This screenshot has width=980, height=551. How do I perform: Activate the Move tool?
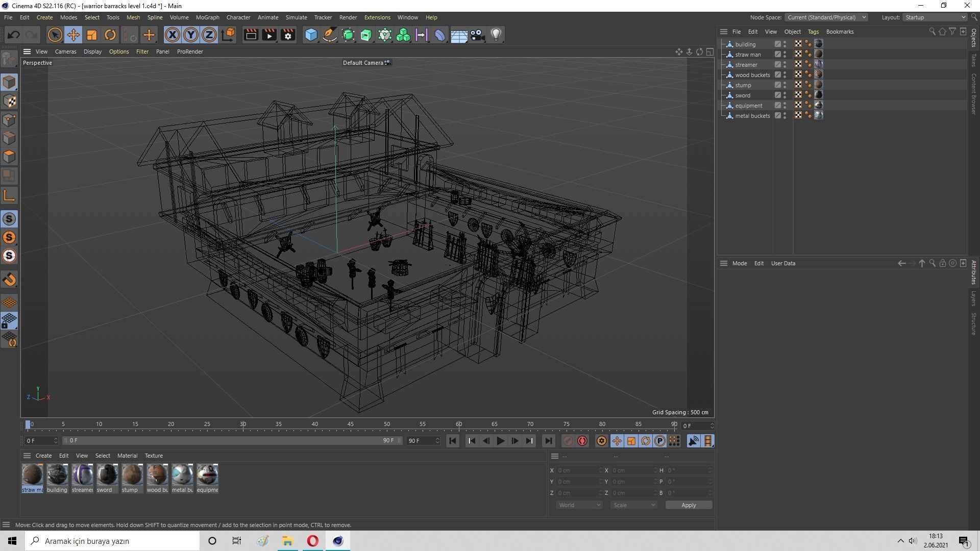pos(73,35)
